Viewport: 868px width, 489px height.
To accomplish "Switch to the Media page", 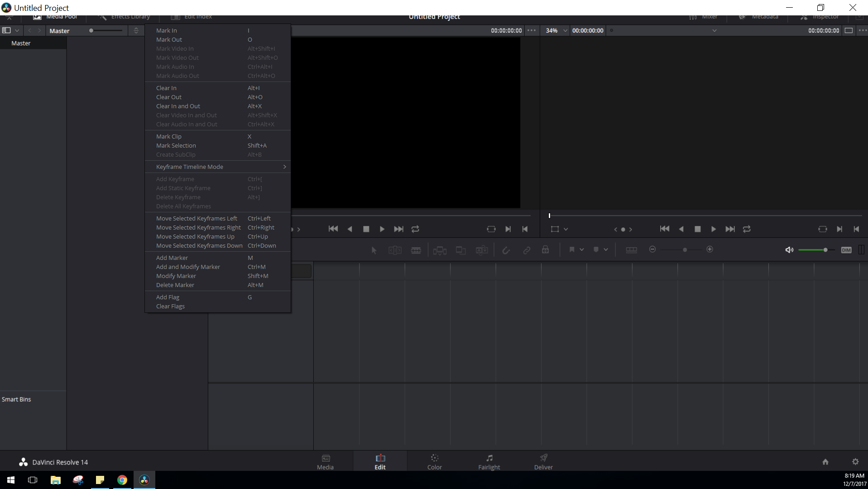I will coord(326,462).
